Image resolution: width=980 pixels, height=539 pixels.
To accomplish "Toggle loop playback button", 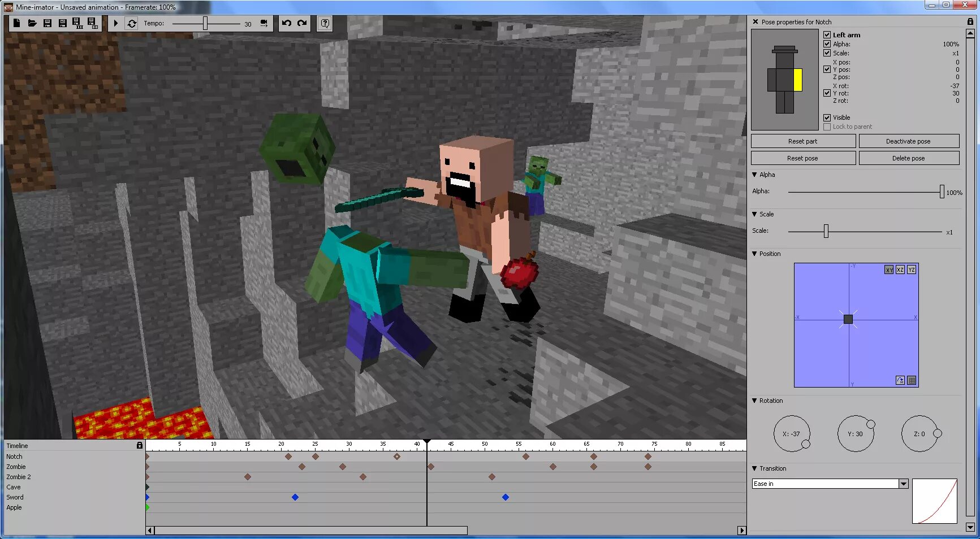I will (x=132, y=23).
